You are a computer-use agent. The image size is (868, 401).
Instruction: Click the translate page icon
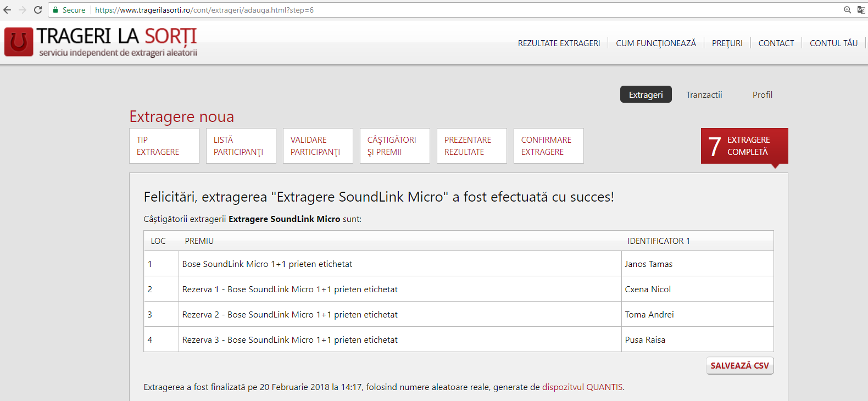(x=861, y=10)
